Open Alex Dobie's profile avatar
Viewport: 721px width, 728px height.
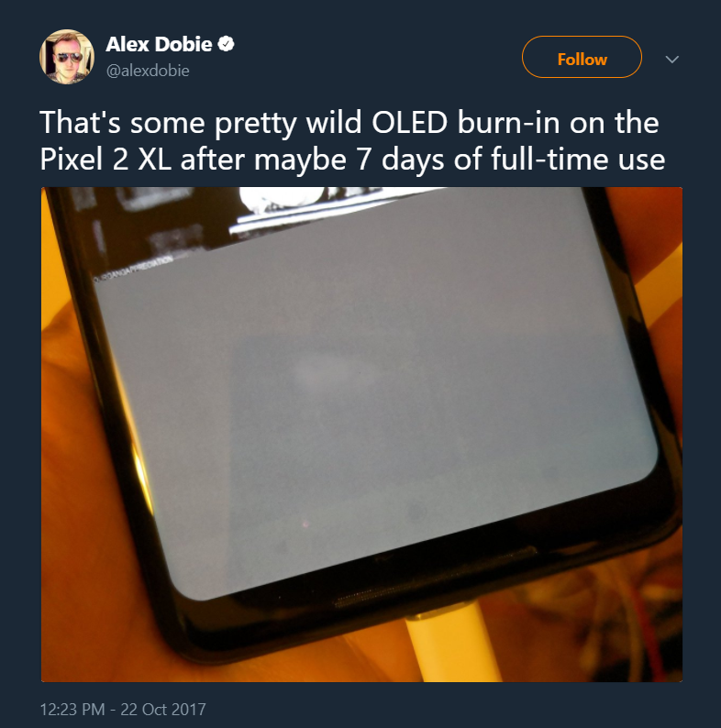coord(67,58)
